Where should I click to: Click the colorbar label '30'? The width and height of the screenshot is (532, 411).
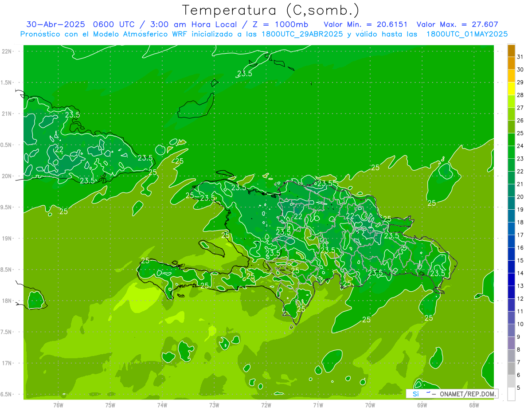click(520, 70)
